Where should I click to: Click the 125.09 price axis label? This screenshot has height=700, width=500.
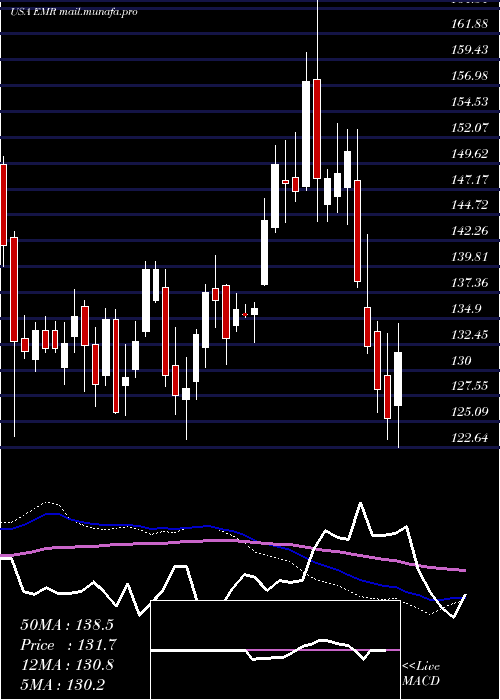(469, 412)
